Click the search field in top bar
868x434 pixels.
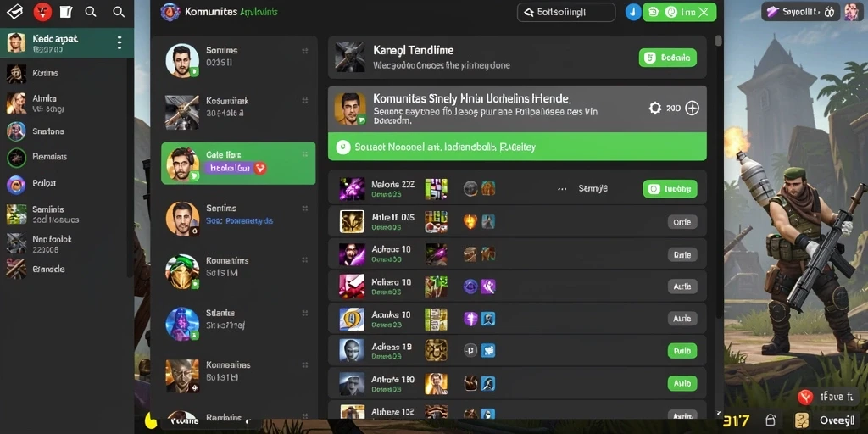pos(565,12)
